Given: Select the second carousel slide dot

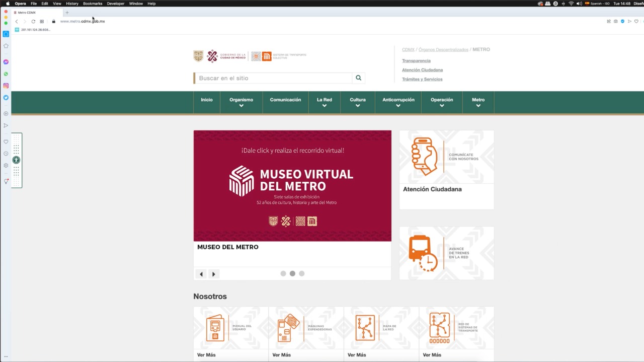Looking at the screenshot, I should (292, 273).
